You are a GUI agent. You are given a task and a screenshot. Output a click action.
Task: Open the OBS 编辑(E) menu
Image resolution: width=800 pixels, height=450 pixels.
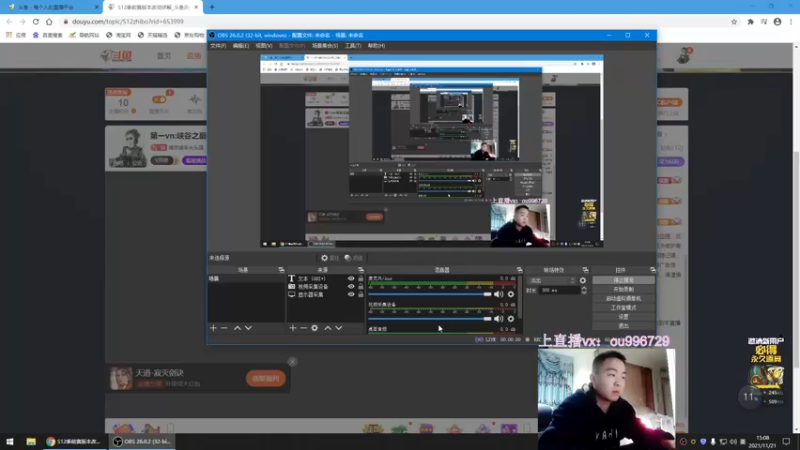[x=241, y=46]
